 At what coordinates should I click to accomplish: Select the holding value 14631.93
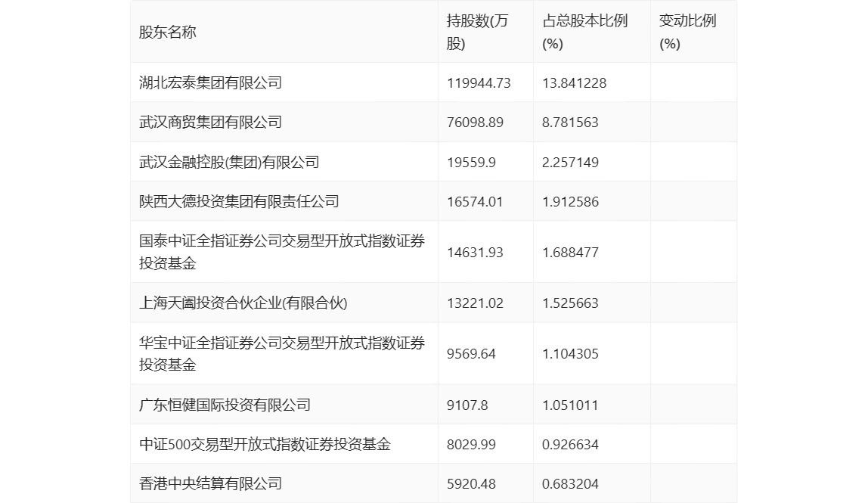pos(475,253)
